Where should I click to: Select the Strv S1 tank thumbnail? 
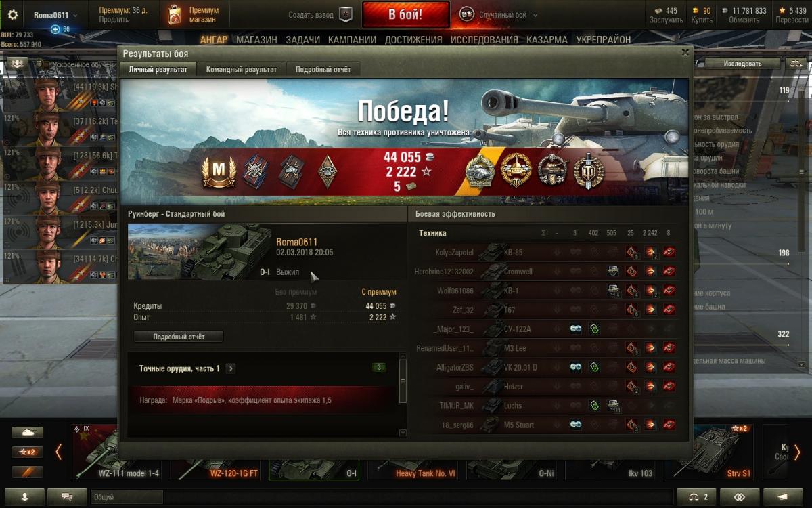point(713,450)
